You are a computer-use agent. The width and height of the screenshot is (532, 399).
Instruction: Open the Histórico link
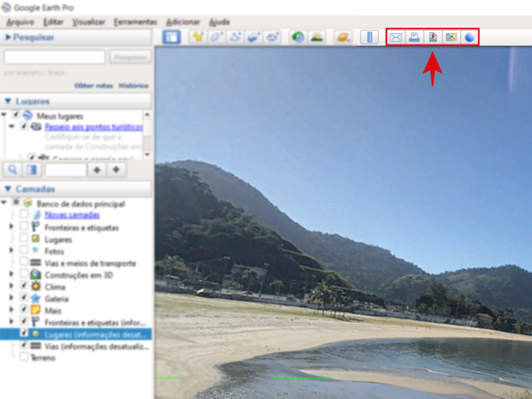[134, 85]
